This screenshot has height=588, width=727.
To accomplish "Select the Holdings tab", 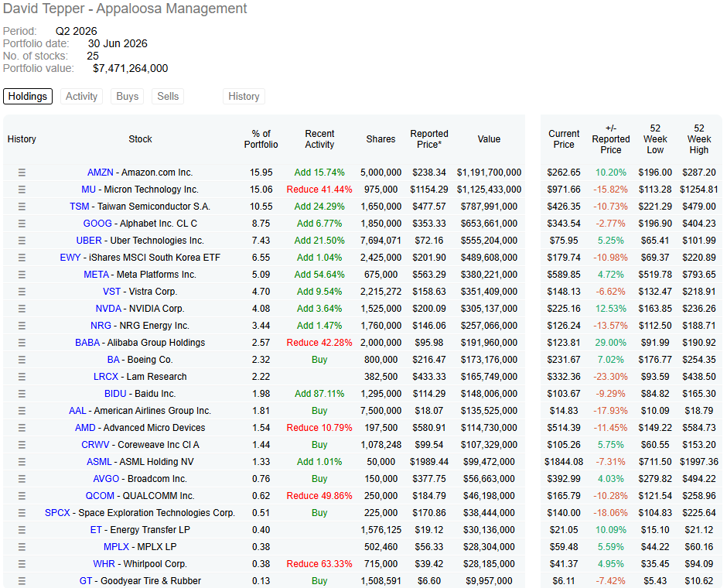I will pyautogui.click(x=28, y=97).
